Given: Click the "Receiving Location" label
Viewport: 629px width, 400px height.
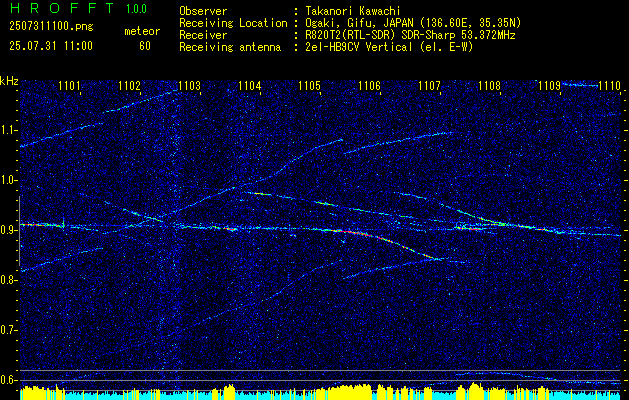Looking at the screenshot, I should click(x=233, y=23).
